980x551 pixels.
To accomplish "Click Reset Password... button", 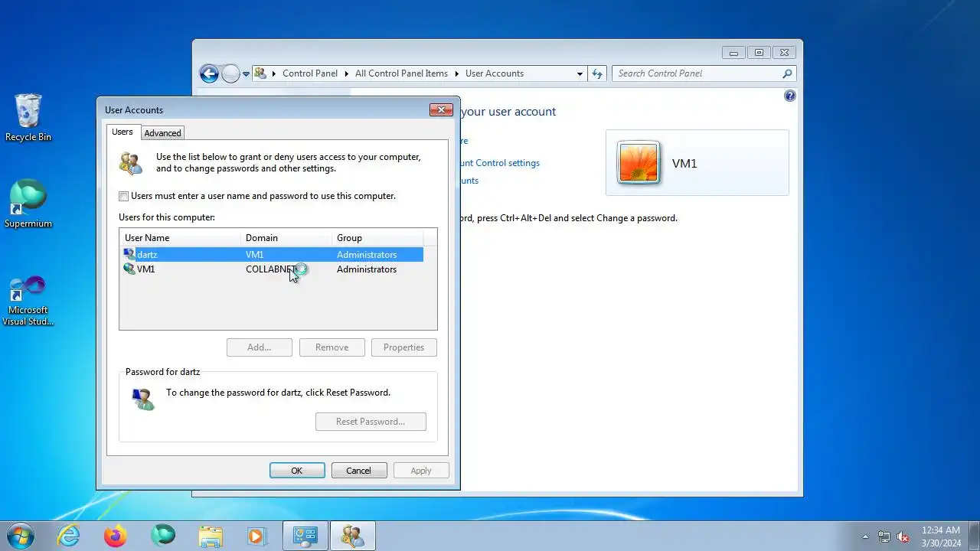I will tap(371, 422).
